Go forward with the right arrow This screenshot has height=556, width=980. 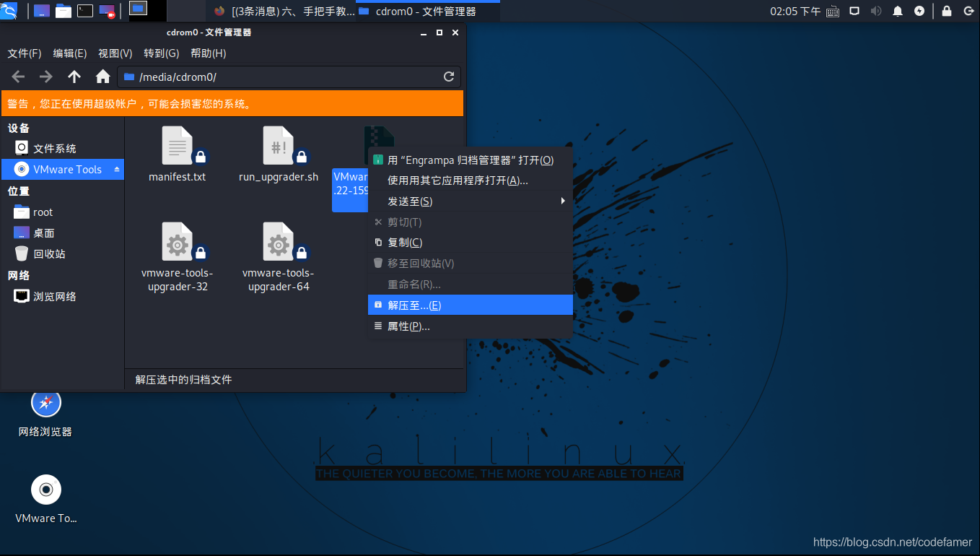point(46,77)
